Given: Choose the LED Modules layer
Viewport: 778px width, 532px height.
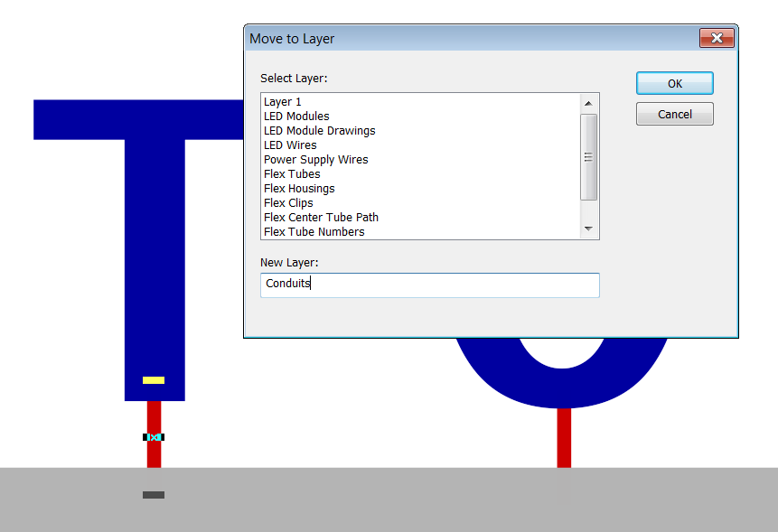Looking at the screenshot, I should coord(296,117).
